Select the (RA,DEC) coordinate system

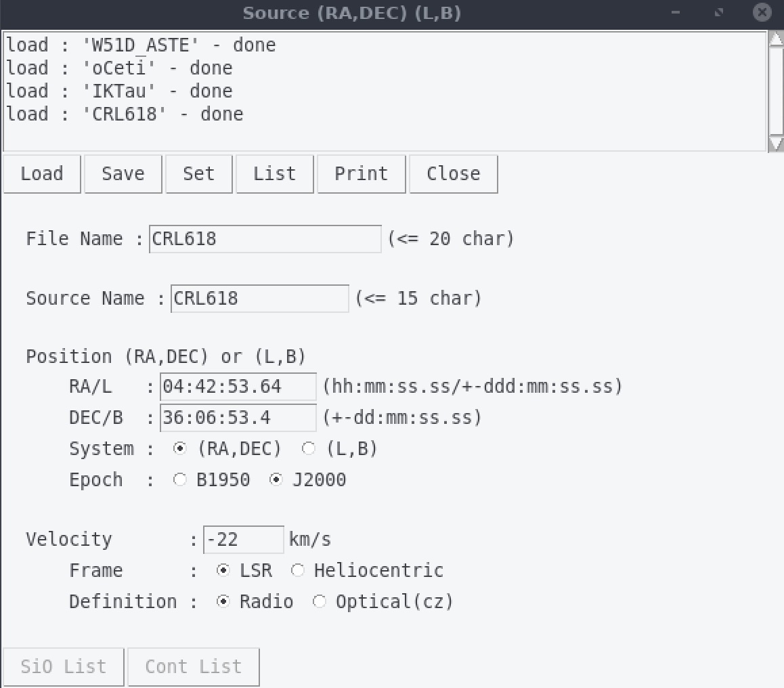coord(180,449)
